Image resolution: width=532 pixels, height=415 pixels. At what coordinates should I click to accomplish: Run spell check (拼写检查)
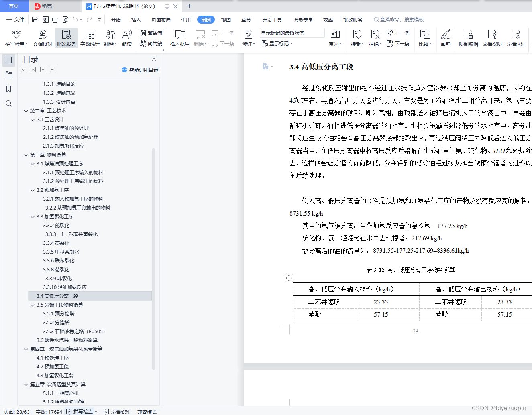pyautogui.click(x=16, y=38)
